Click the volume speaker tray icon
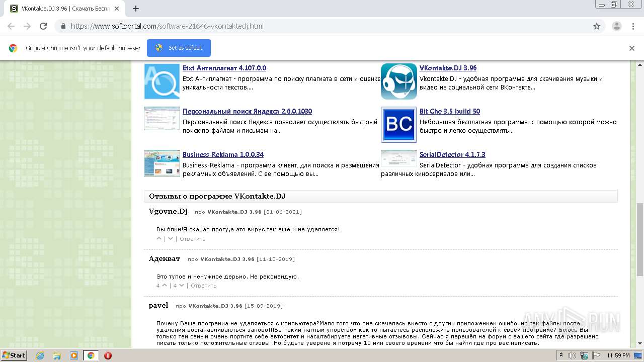This screenshot has width=644, height=362. (572, 355)
